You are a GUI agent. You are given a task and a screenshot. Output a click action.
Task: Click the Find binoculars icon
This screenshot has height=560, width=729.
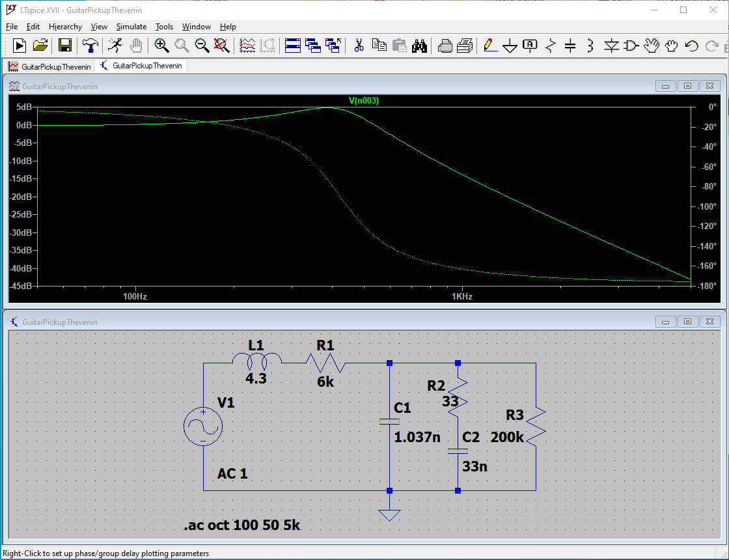(x=419, y=46)
